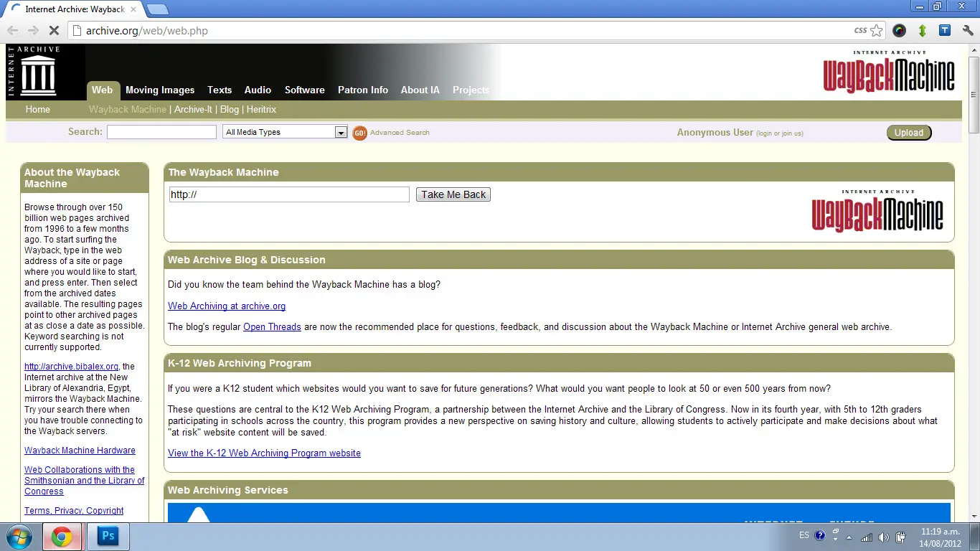The height and width of the screenshot is (551, 980).
Task: Open the Wayback Machine Hardware link
Action: coord(80,451)
